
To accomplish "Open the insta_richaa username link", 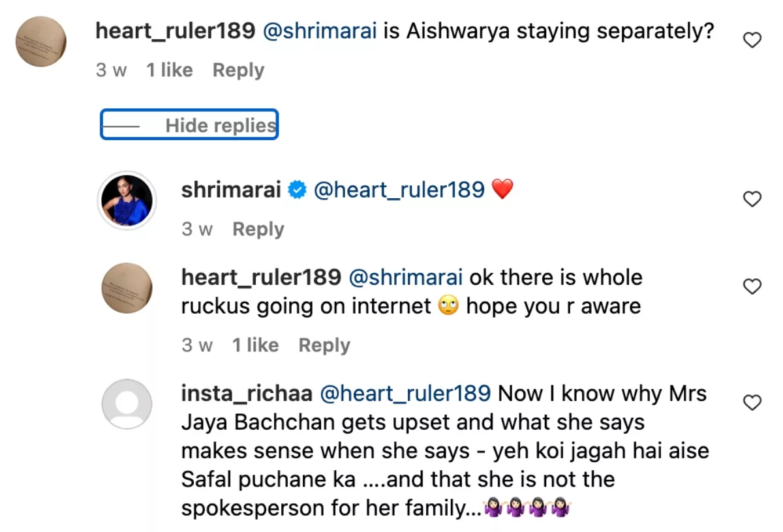I will tap(247, 394).
